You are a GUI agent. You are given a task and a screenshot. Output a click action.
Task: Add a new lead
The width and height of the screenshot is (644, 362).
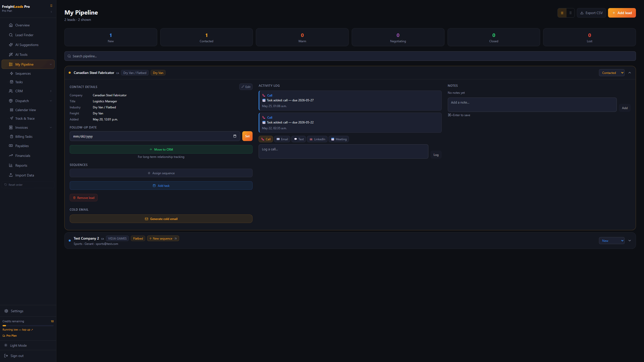pyautogui.click(x=622, y=13)
